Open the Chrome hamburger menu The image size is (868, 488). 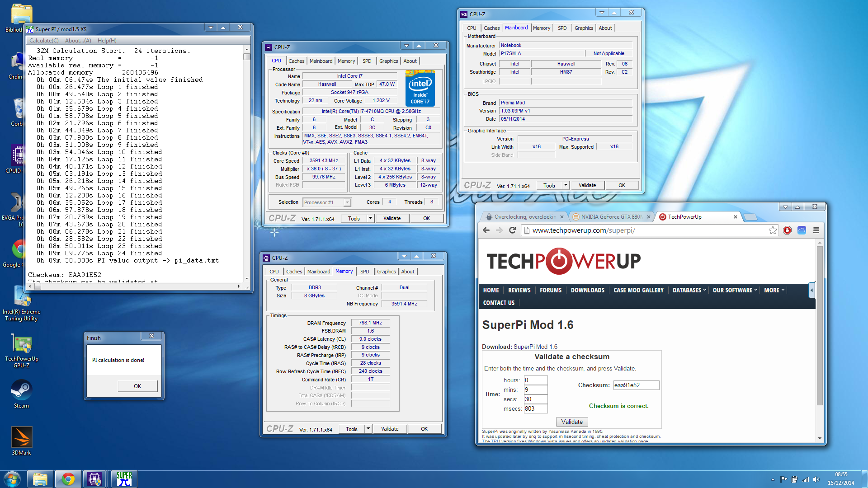[816, 230]
